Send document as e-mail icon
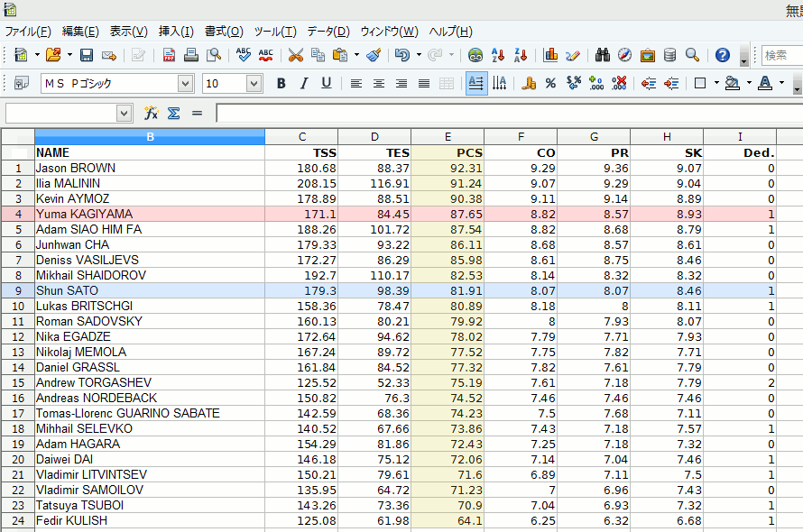The width and height of the screenshot is (803, 532). pos(109,55)
